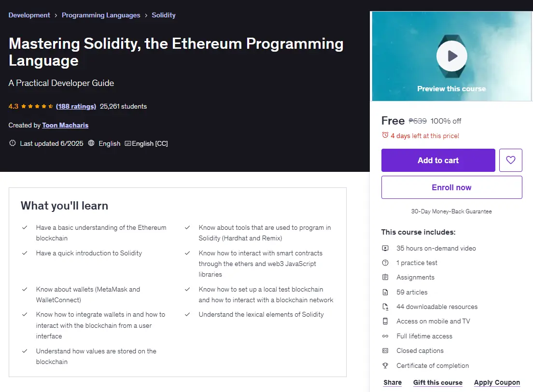Click chevron after Development breadcrumb

tap(56, 15)
